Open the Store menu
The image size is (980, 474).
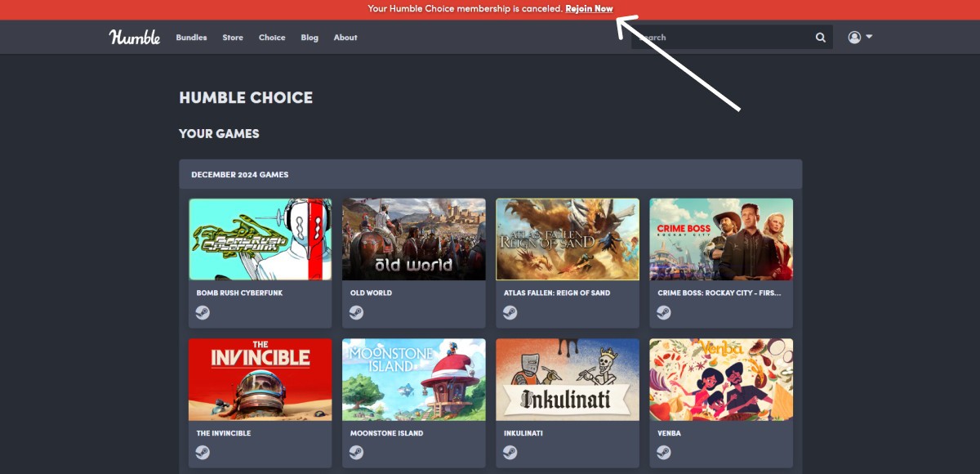[233, 38]
